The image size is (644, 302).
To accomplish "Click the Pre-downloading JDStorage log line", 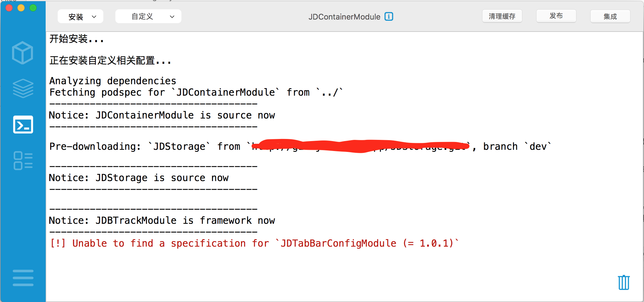I will [x=300, y=146].
